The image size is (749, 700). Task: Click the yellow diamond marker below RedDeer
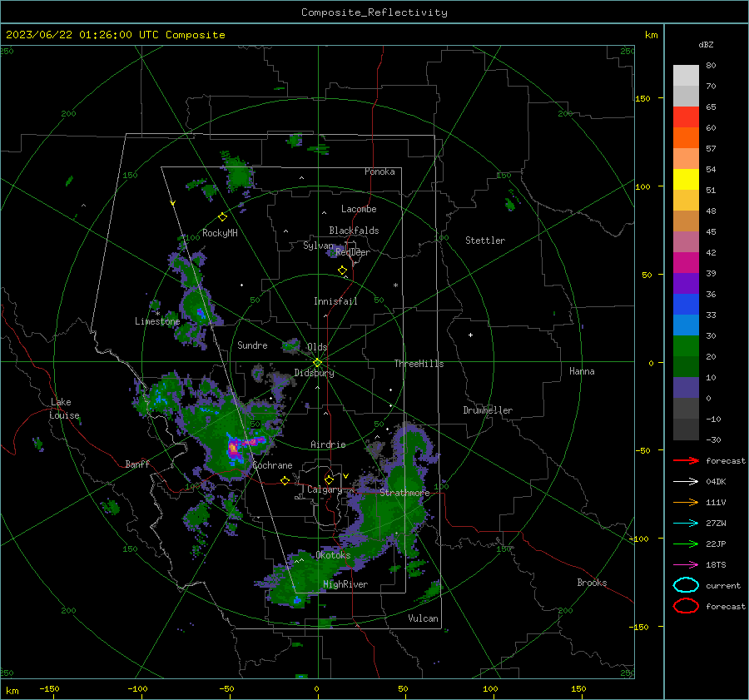(x=343, y=271)
